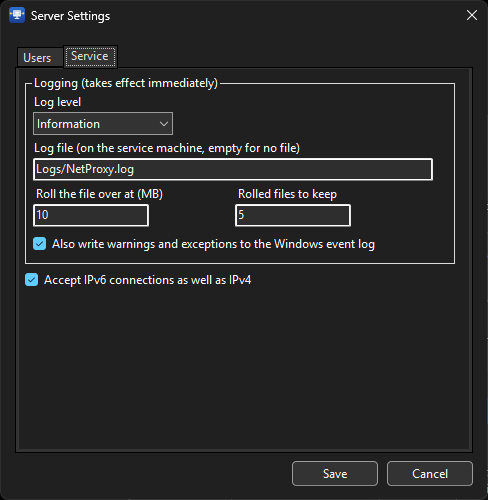
Task: Click the Rolled files to keep field
Action: pos(293,215)
